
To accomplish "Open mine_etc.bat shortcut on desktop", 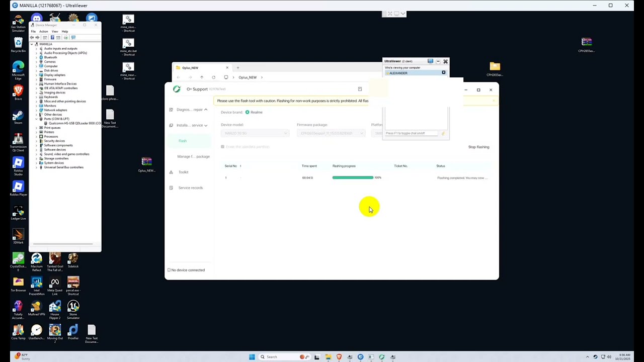I will [x=128, y=47].
